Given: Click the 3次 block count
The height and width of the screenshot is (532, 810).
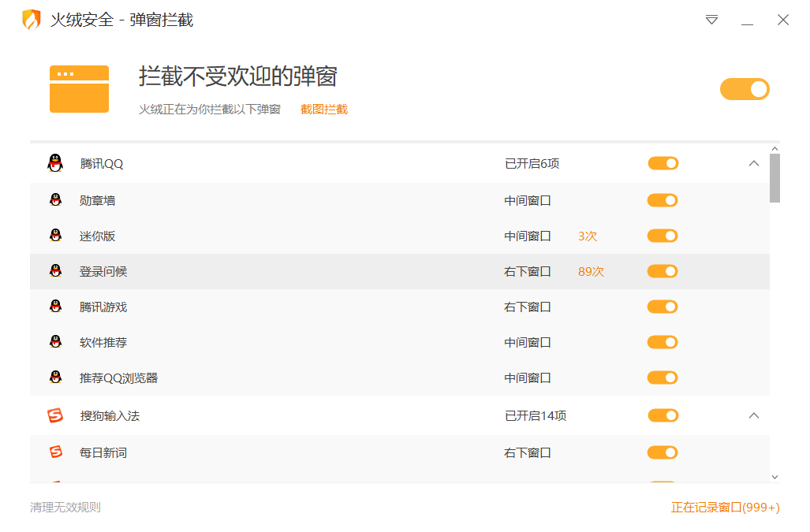Looking at the screenshot, I should 588,236.
